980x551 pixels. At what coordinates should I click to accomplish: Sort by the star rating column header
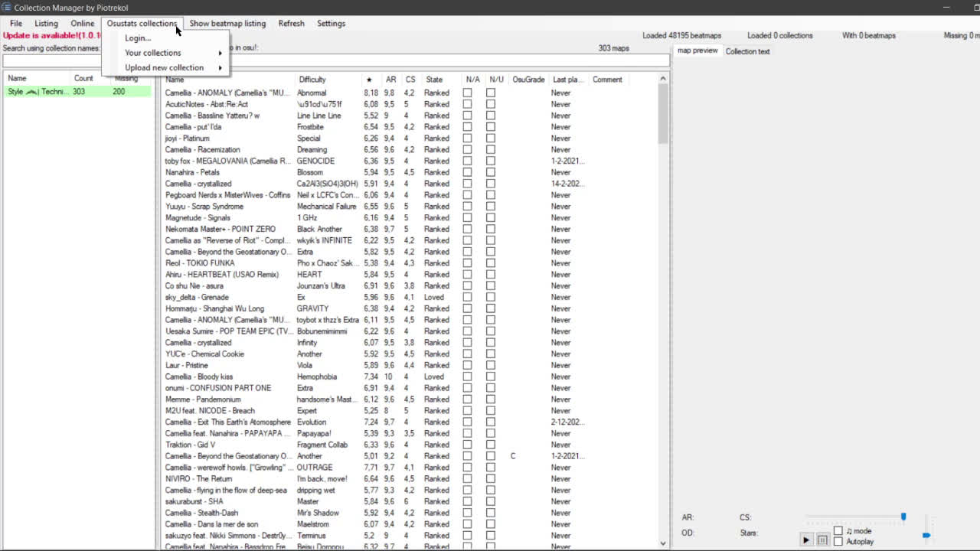tap(369, 80)
